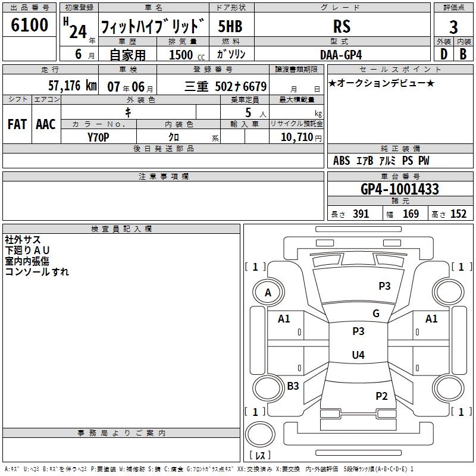
Task: Select the セールスポイント header
Action: coord(400,69)
